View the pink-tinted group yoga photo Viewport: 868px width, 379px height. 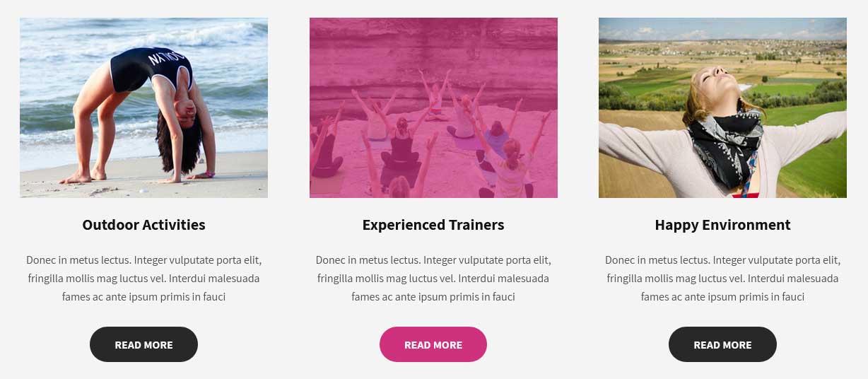[433, 107]
